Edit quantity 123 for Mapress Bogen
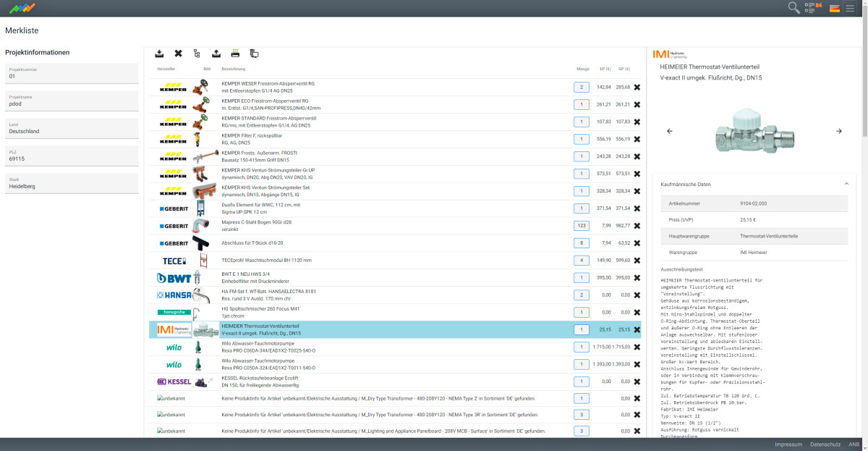Viewport: 868px width, 451px height. (582, 226)
